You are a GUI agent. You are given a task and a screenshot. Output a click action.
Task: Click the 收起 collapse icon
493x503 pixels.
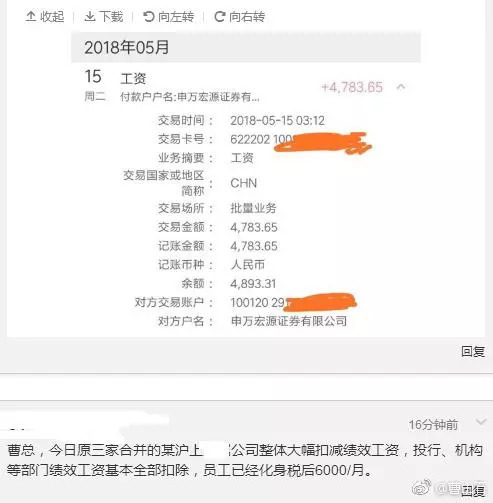coord(31,16)
